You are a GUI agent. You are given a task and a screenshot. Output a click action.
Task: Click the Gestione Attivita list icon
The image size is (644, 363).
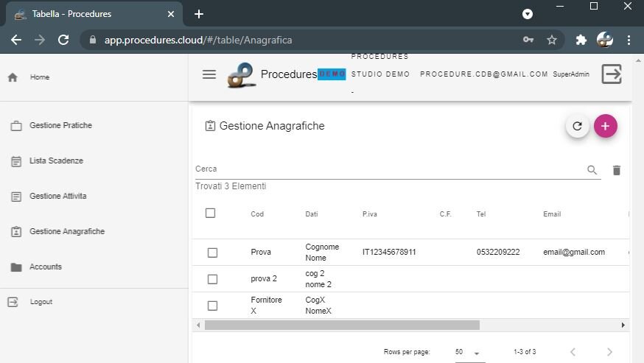click(x=16, y=197)
